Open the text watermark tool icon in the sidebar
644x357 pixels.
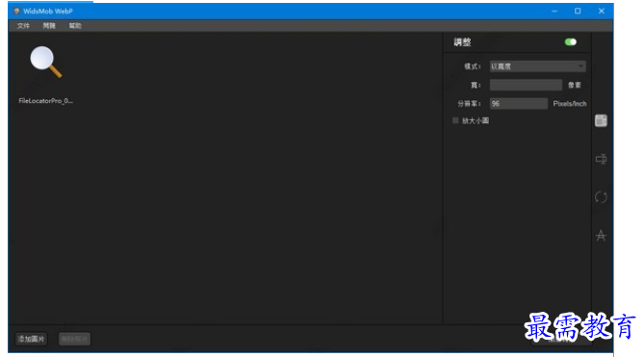[601, 236]
